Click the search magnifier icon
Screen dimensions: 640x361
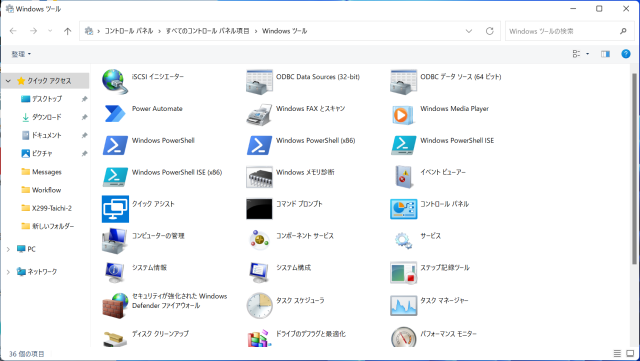[x=623, y=31]
